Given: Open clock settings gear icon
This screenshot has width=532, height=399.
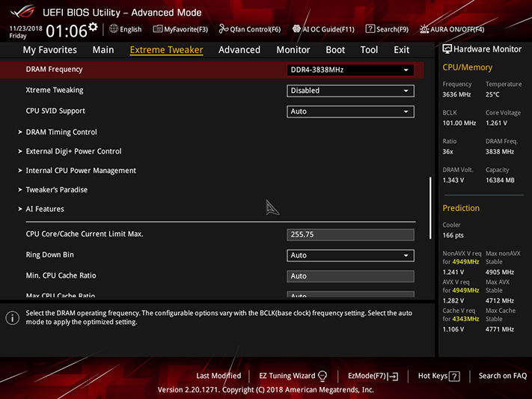Looking at the screenshot, I should pyautogui.click(x=93, y=27).
